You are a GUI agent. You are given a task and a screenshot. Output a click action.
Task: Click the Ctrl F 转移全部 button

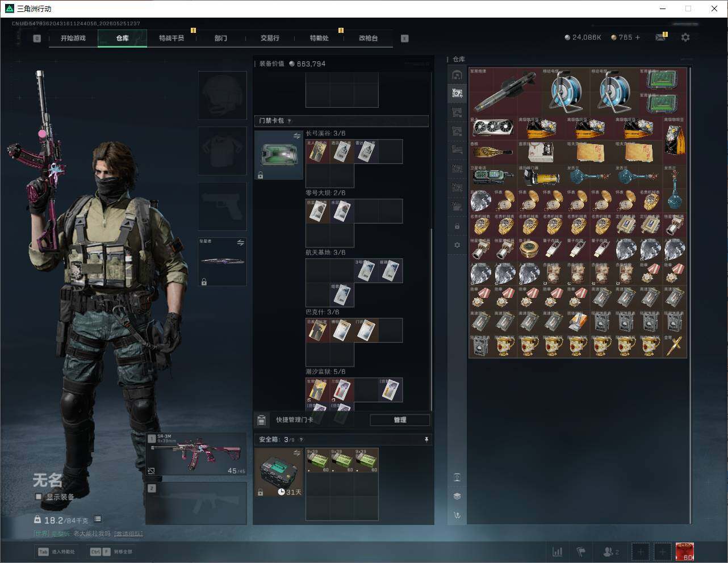(111, 552)
